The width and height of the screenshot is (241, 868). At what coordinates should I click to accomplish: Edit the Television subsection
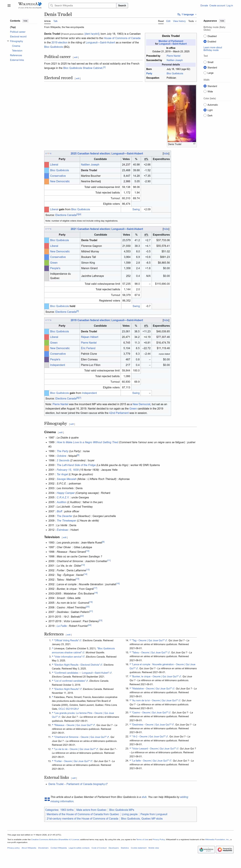point(65,537)
